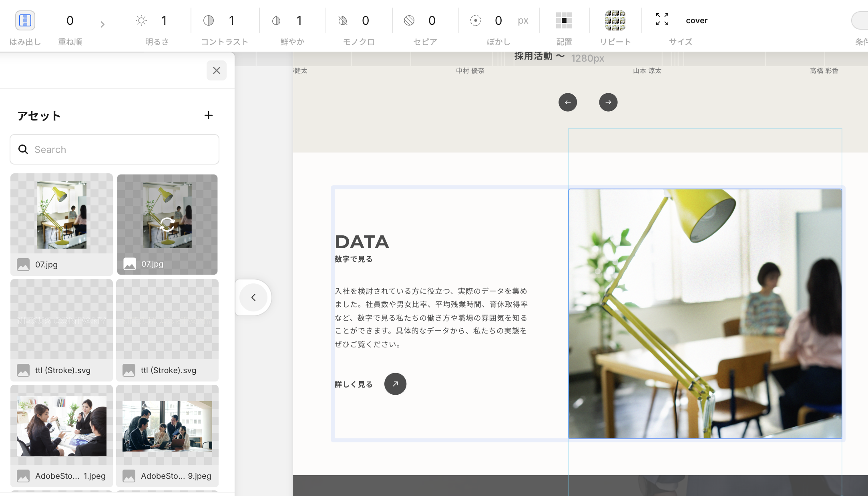Click the px unit beside ぼかし
The height and width of the screenshot is (496, 868).
click(523, 20)
